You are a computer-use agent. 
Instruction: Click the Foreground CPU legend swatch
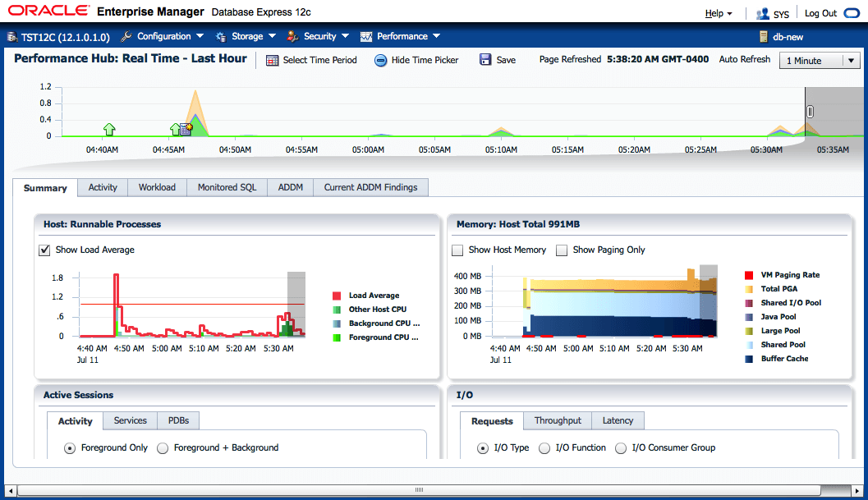pyautogui.click(x=337, y=337)
